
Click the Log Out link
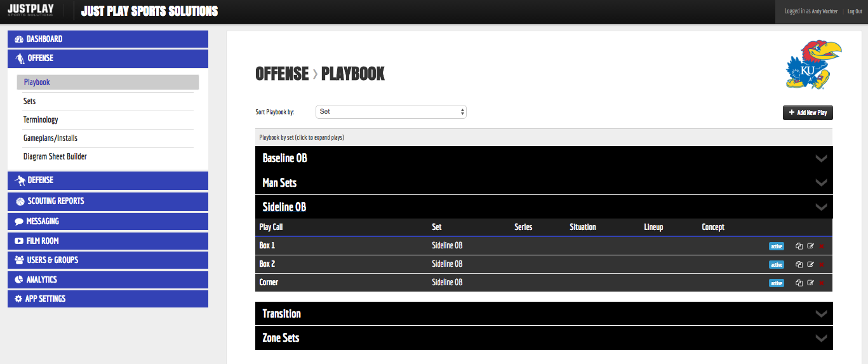[x=855, y=11]
